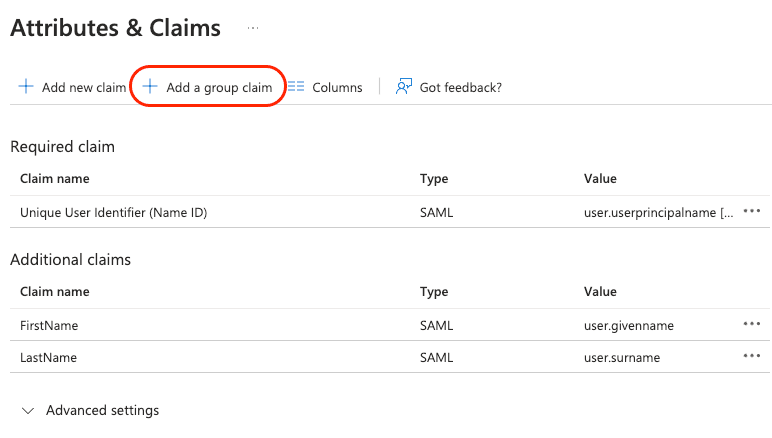Click Add new claim text
The width and height of the screenshot is (772, 438).
coord(84,88)
